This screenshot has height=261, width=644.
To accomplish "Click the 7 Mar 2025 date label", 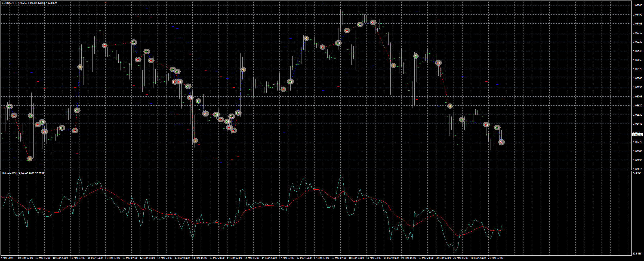I will pos(7,258).
